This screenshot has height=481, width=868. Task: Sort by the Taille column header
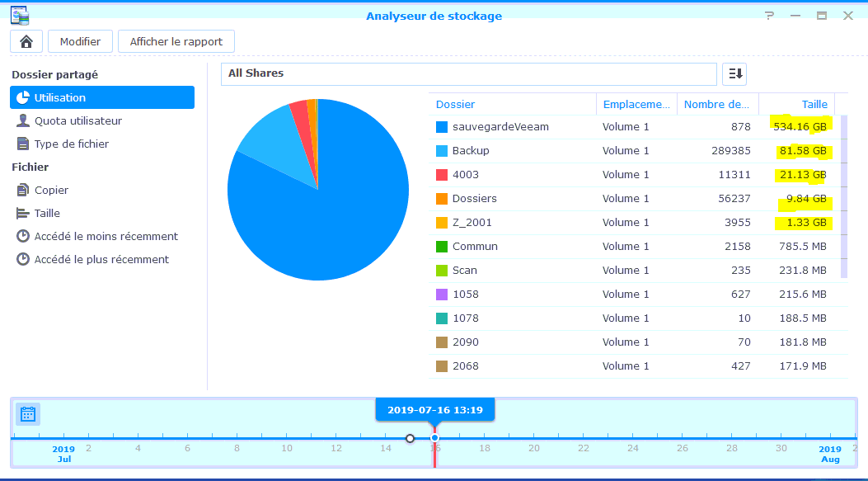796,104
